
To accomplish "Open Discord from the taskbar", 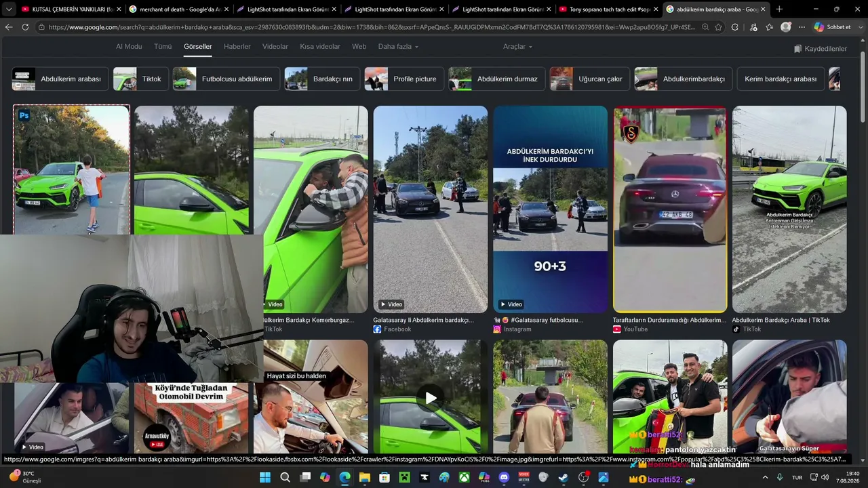I will (504, 477).
